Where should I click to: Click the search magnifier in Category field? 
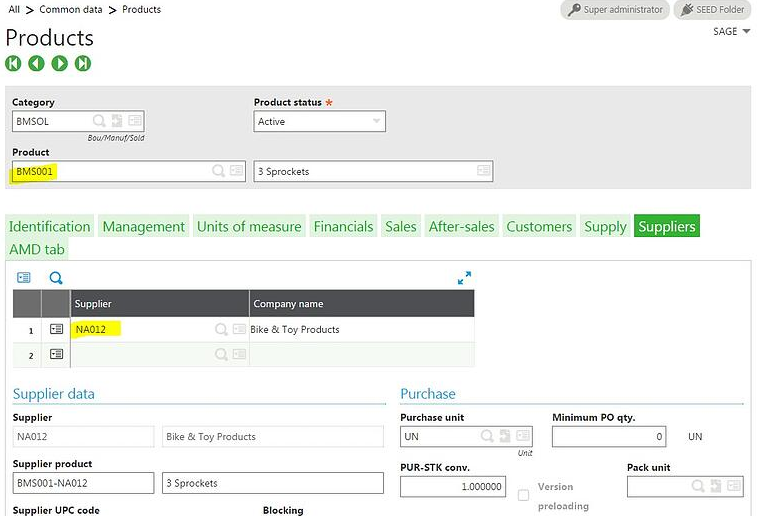[99, 121]
